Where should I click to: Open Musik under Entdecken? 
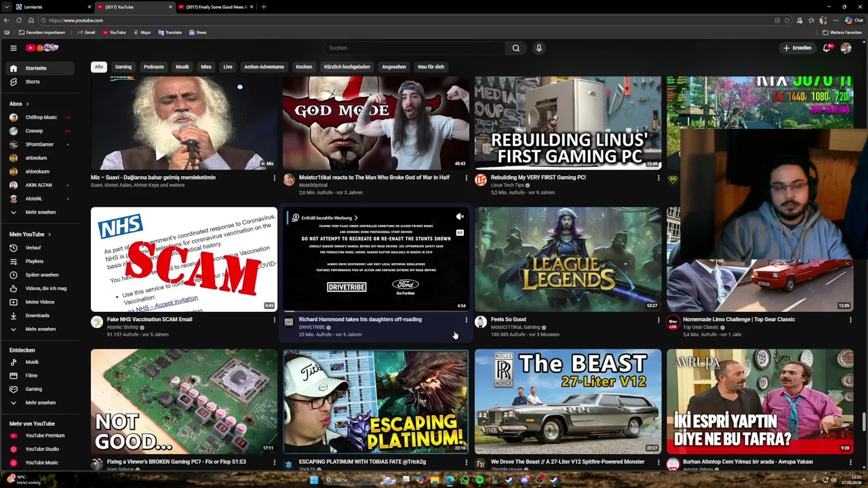click(41, 362)
